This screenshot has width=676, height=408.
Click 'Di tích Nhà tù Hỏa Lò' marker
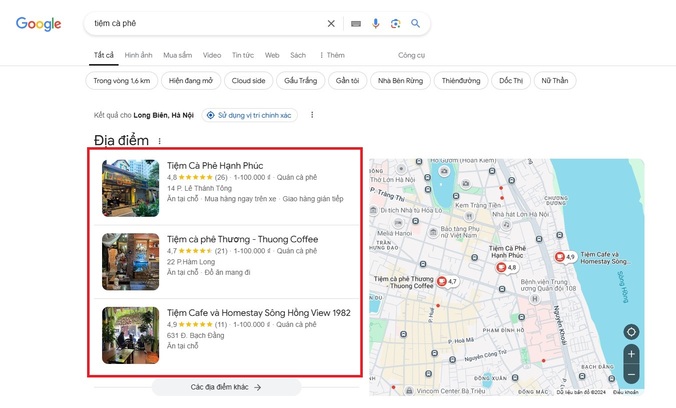tap(374, 210)
